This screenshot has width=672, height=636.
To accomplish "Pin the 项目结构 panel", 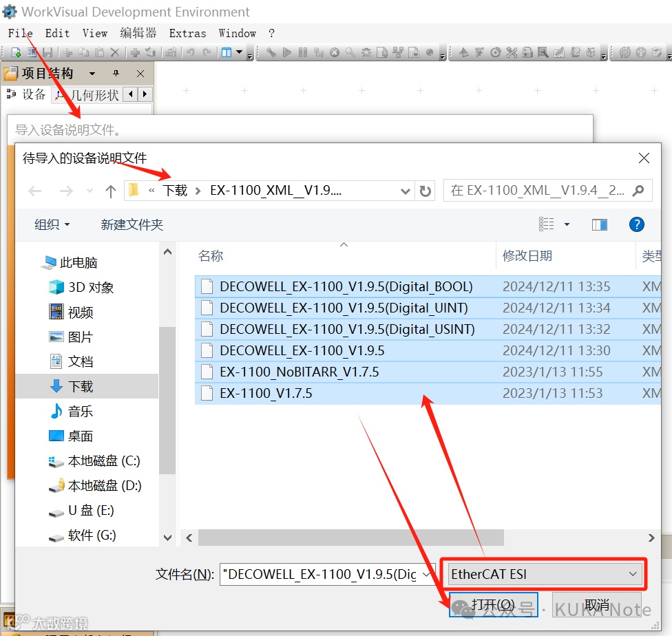I will click(116, 74).
